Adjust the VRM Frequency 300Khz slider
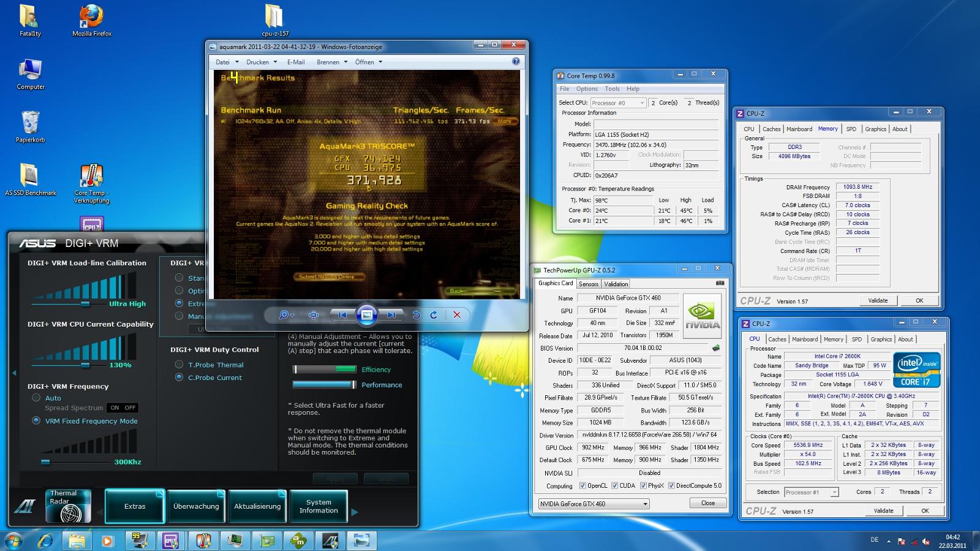980x551 pixels. [45, 462]
